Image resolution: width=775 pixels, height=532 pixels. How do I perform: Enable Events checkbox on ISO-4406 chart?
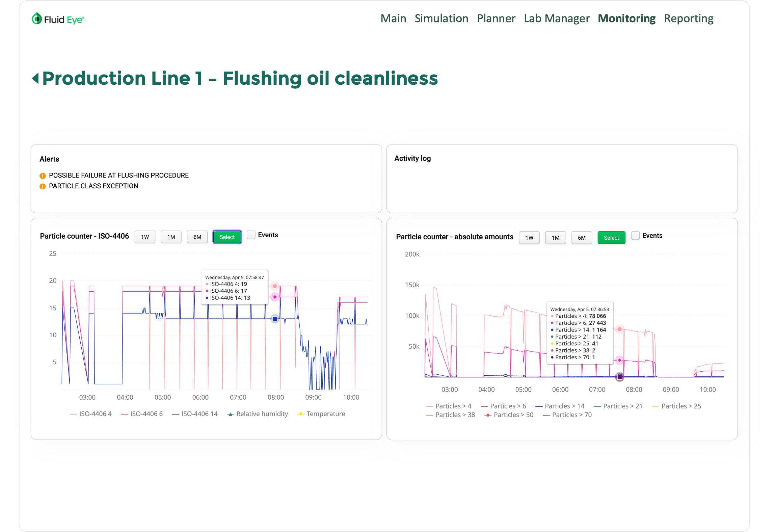[251, 235]
